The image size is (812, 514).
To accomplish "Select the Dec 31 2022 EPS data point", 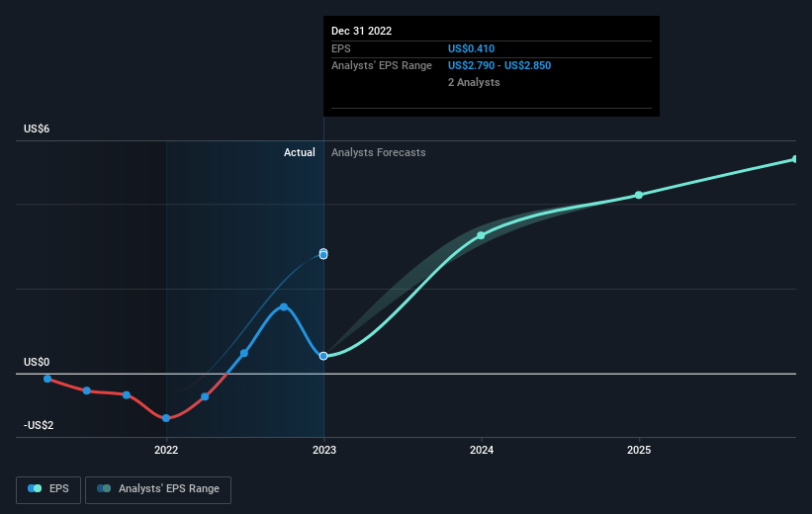I will (x=323, y=356).
